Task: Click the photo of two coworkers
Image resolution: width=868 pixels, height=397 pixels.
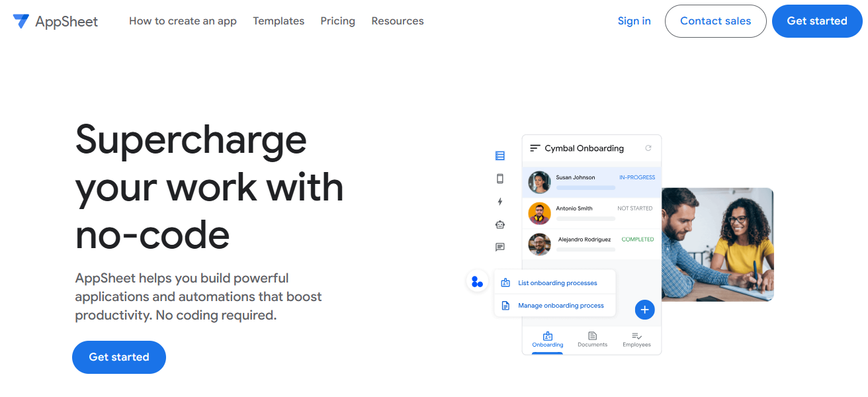Action: coord(717,245)
